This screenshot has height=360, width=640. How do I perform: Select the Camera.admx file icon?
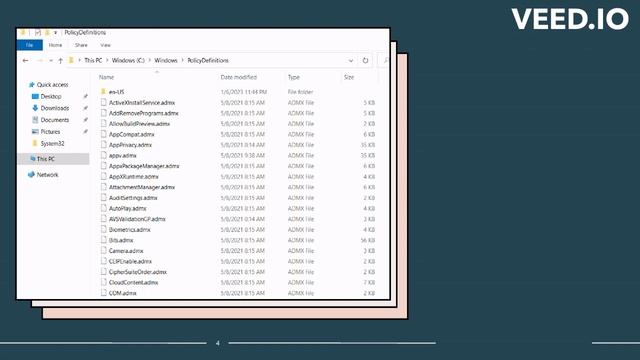[104, 251]
